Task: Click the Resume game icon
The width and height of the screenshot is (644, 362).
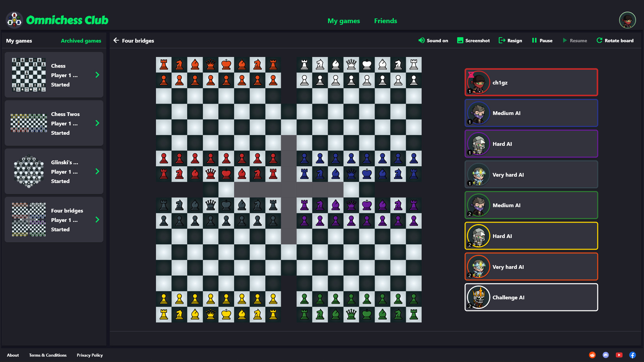Action: [565, 41]
